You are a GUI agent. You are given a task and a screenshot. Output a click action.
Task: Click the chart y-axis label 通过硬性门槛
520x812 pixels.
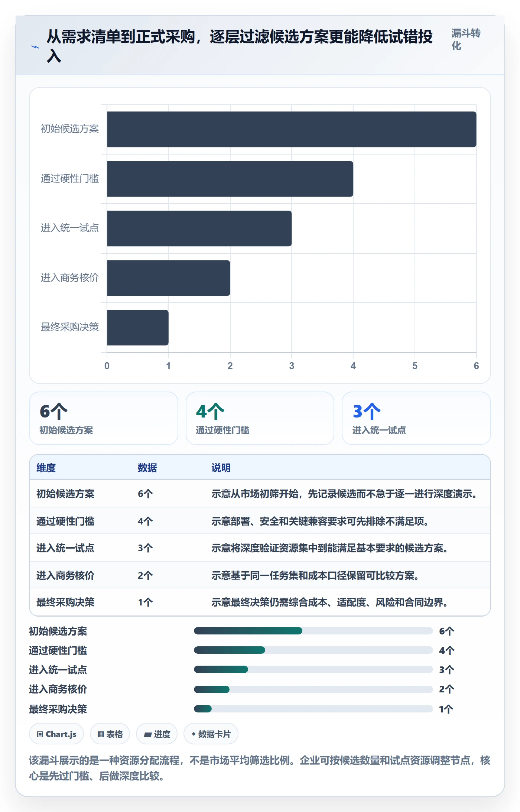point(70,178)
